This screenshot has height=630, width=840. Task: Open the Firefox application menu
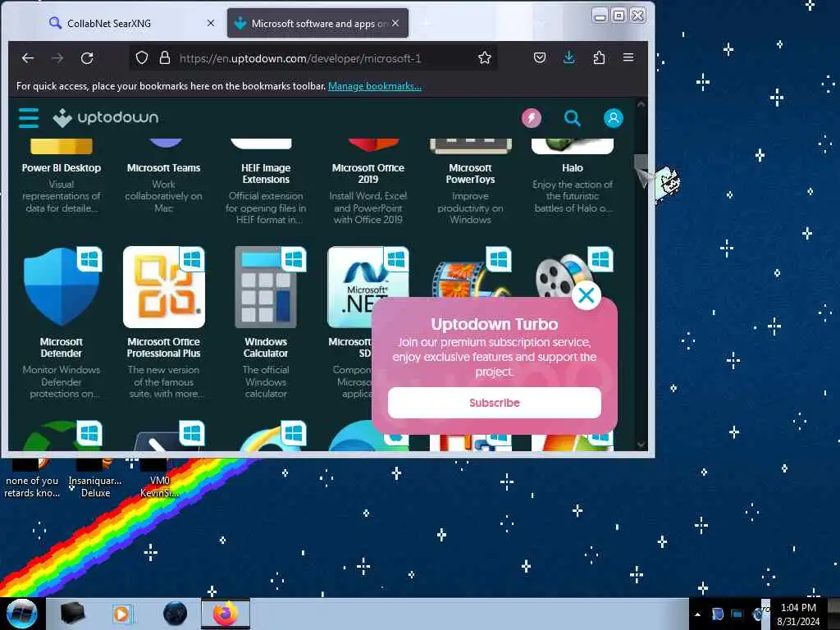628,57
